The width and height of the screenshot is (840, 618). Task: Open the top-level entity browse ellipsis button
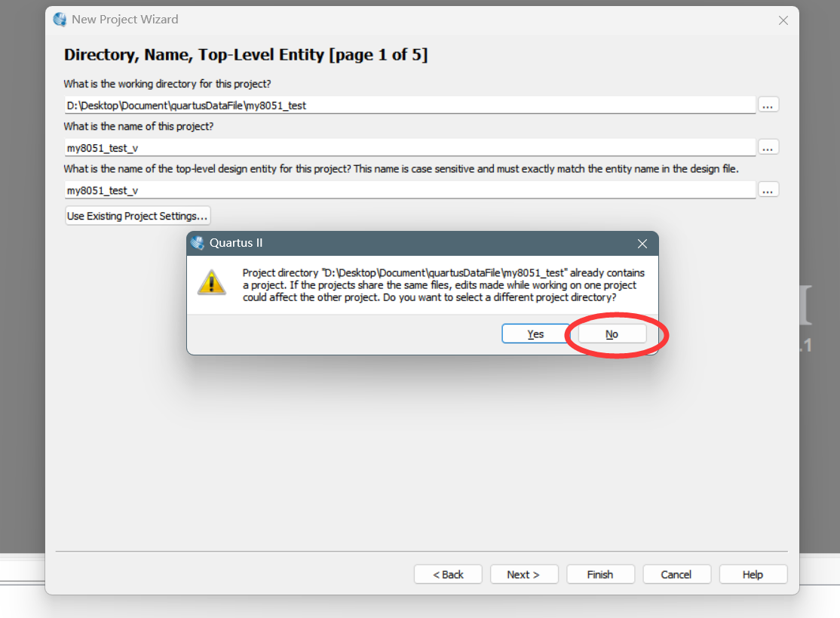(x=768, y=189)
